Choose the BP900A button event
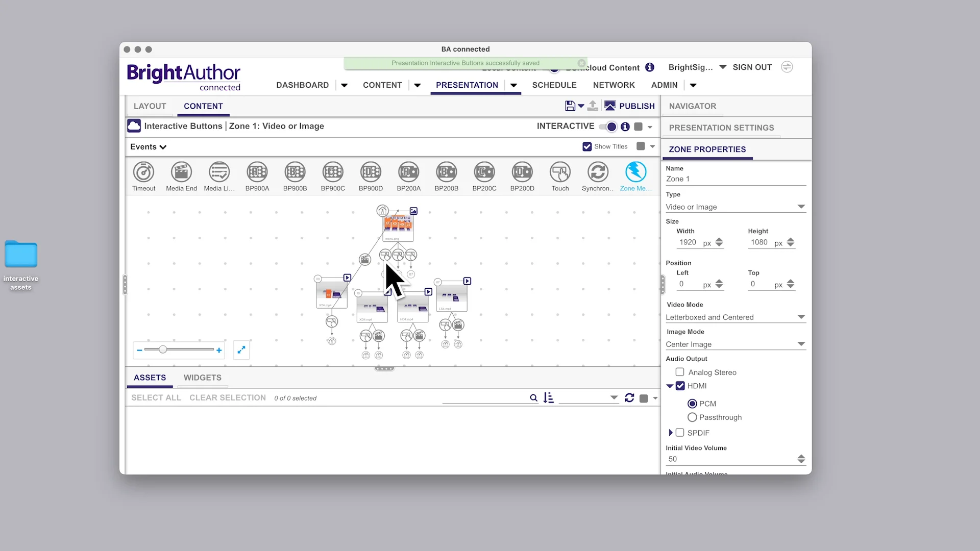 (x=257, y=172)
